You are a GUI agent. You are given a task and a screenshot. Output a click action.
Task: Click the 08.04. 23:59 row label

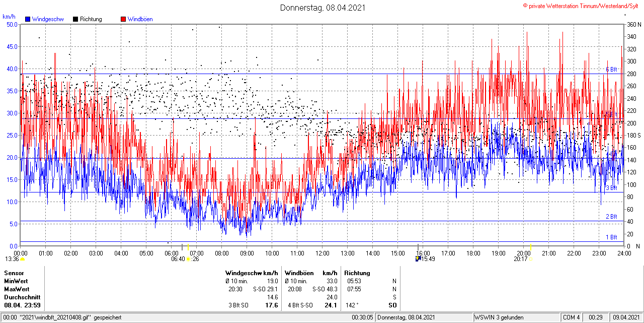coord(22,305)
